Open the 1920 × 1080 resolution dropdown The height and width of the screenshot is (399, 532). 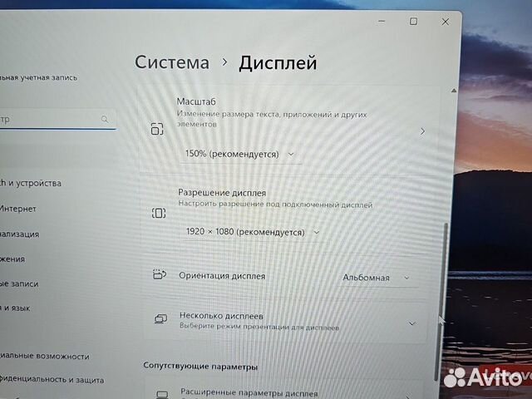(253, 233)
